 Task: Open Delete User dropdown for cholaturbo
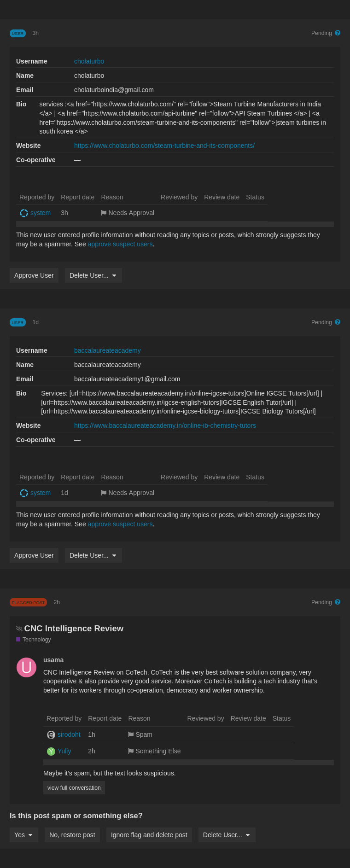click(x=93, y=275)
